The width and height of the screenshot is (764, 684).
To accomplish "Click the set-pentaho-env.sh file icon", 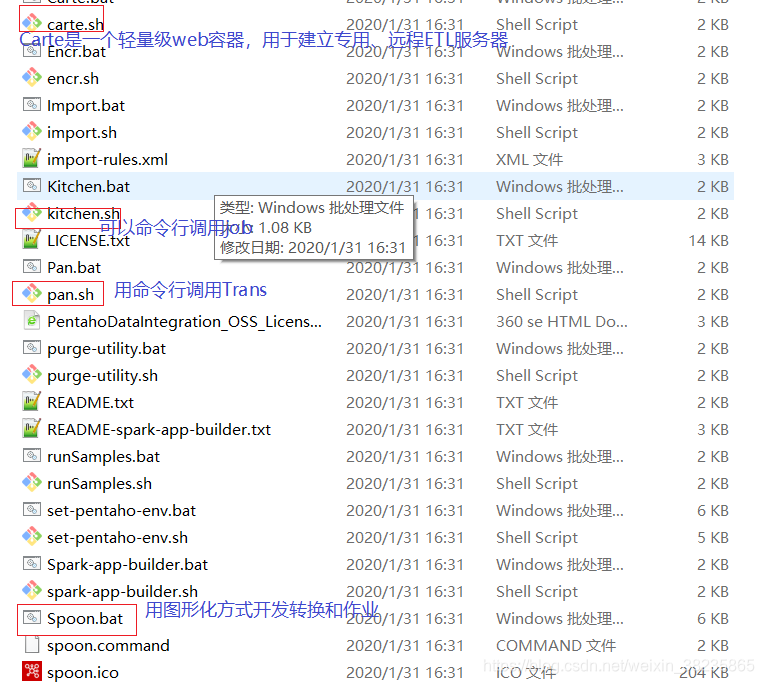I will click(x=32, y=536).
